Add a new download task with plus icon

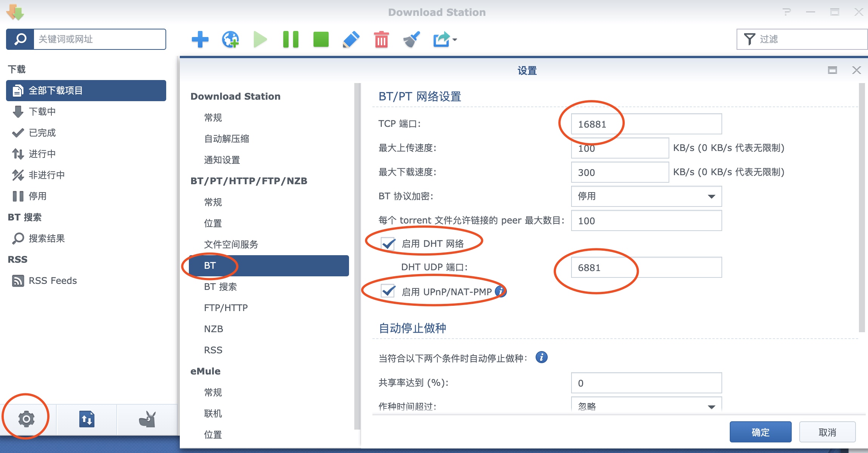[x=200, y=39]
